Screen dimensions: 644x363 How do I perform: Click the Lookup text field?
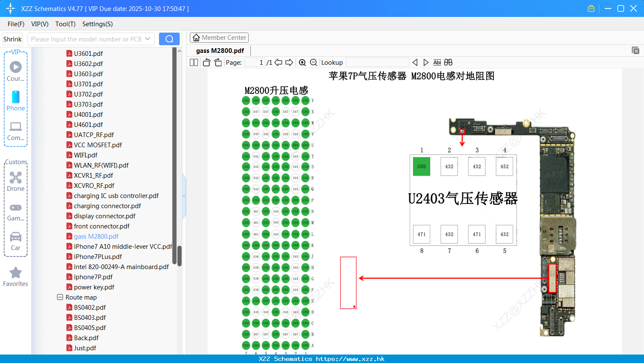pos(378,62)
